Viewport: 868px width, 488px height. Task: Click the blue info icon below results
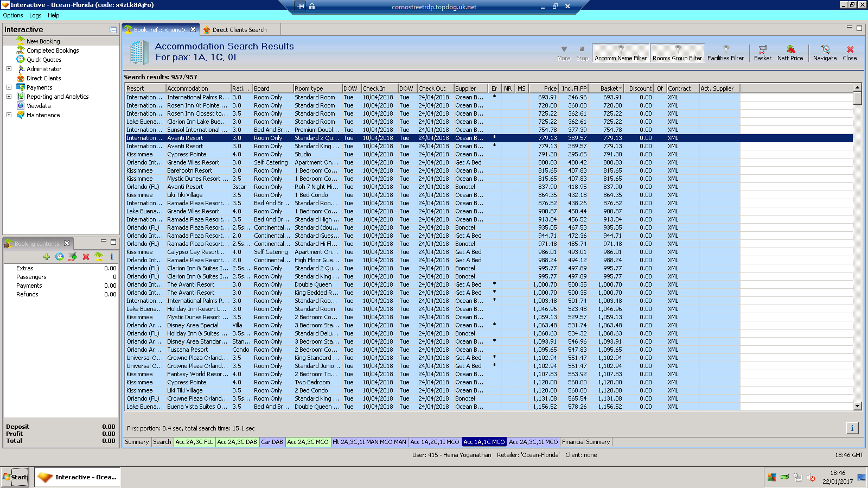point(852,428)
